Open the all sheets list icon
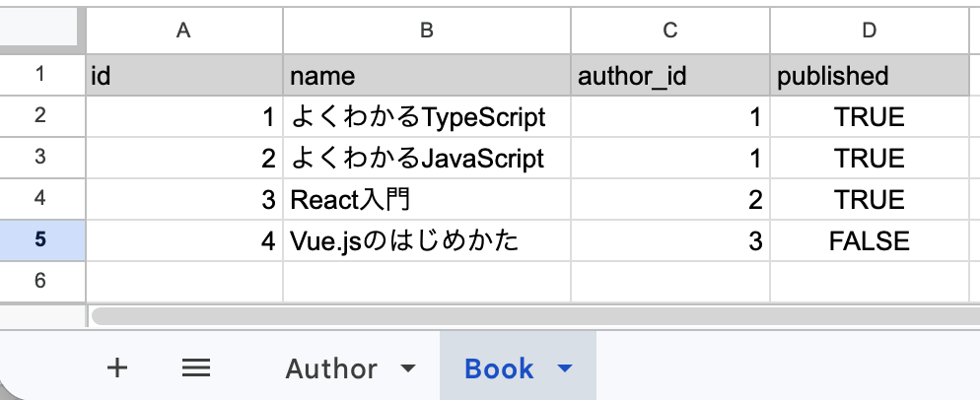The width and height of the screenshot is (980, 400). (195, 368)
